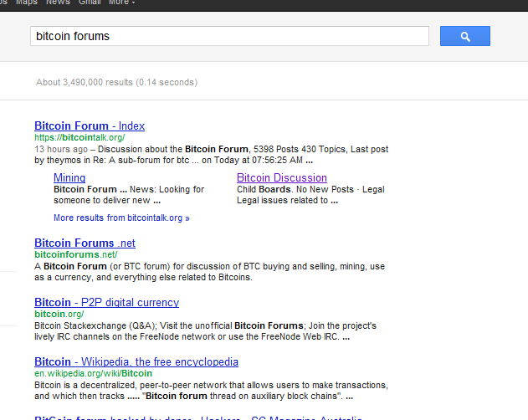Image resolution: width=528 pixels, height=420 pixels.
Task: Click the '13 hours ago' snippet text
Action: (x=61, y=149)
